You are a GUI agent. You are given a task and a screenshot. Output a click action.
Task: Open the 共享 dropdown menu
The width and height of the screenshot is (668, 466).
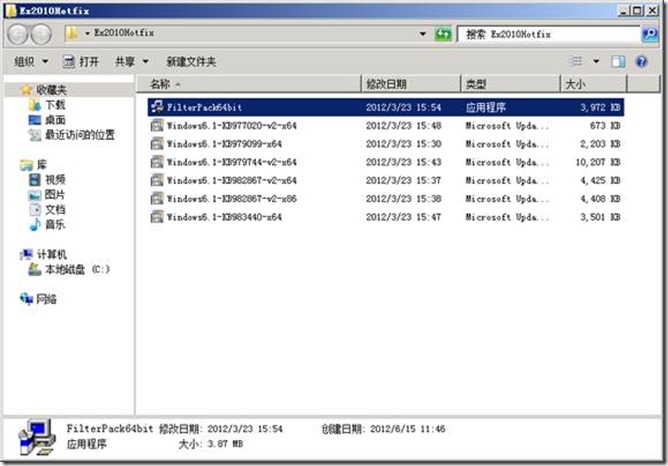[131, 62]
